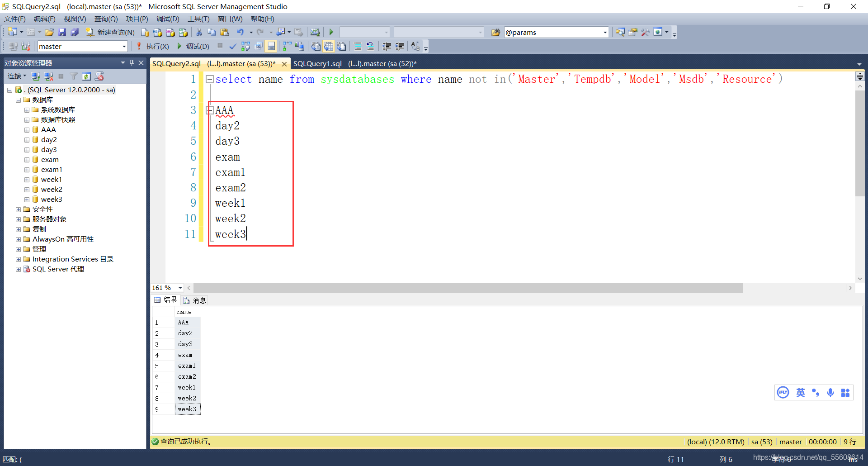Select Results to Grid option

[329, 46]
